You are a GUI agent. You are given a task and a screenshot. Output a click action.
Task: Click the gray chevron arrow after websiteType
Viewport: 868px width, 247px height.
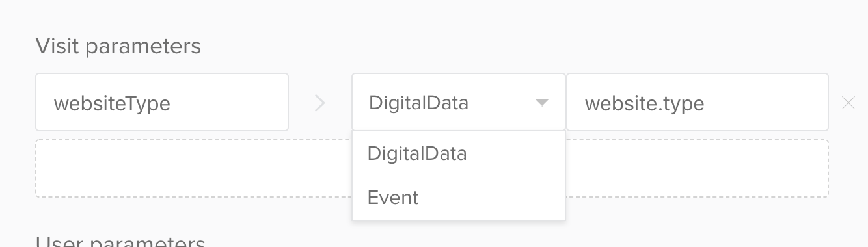319,103
